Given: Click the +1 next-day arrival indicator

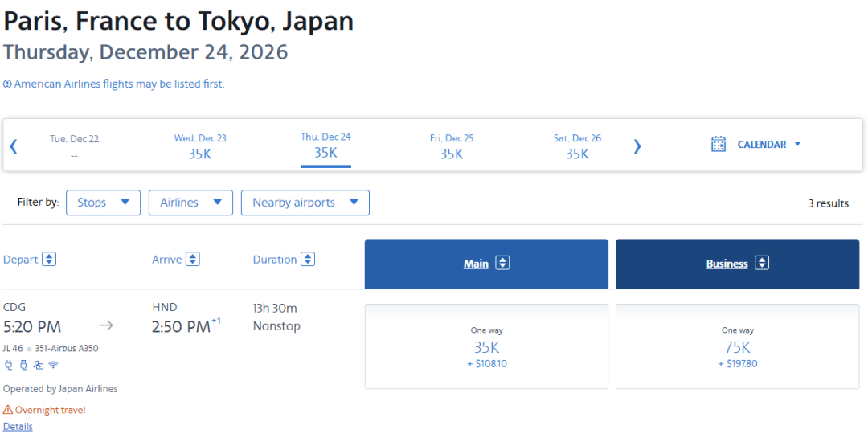Looking at the screenshot, I should (x=216, y=320).
